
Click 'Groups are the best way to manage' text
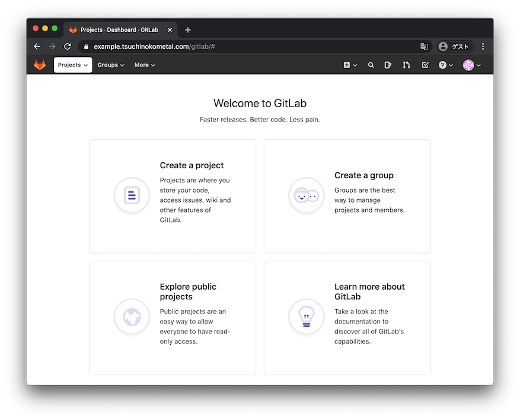369,200
